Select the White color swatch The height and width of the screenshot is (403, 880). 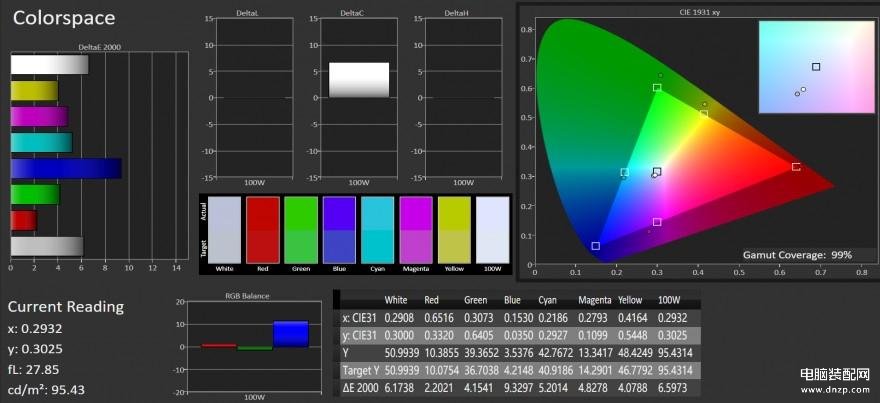(x=224, y=230)
